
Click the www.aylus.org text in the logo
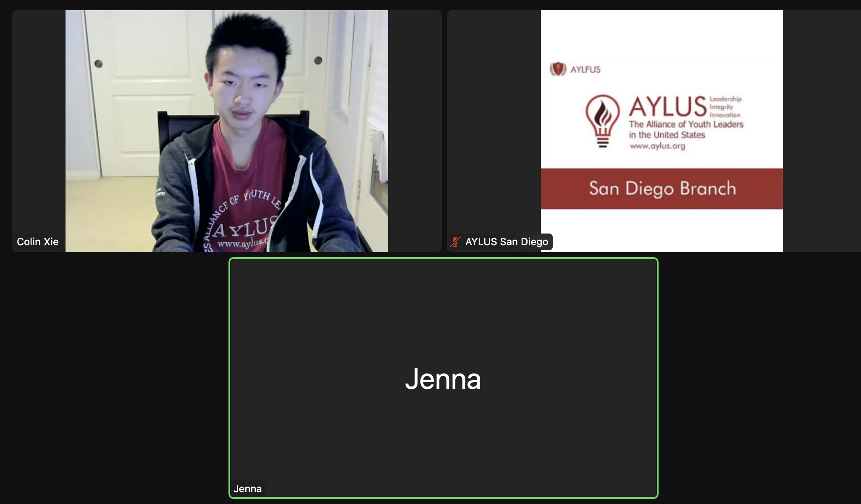(x=657, y=146)
